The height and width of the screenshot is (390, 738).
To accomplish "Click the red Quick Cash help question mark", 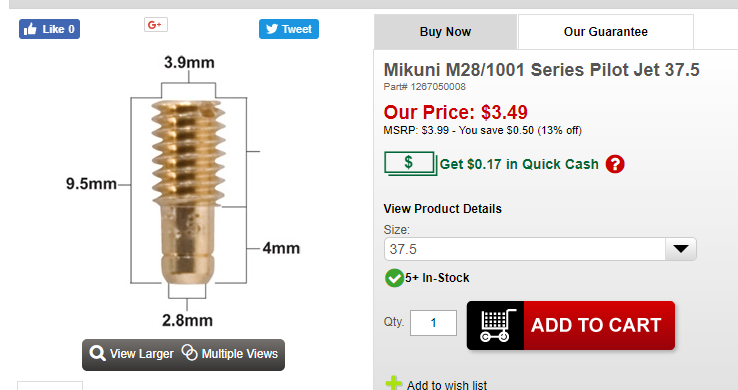I will pyautogui.click(x=615, y=164).
